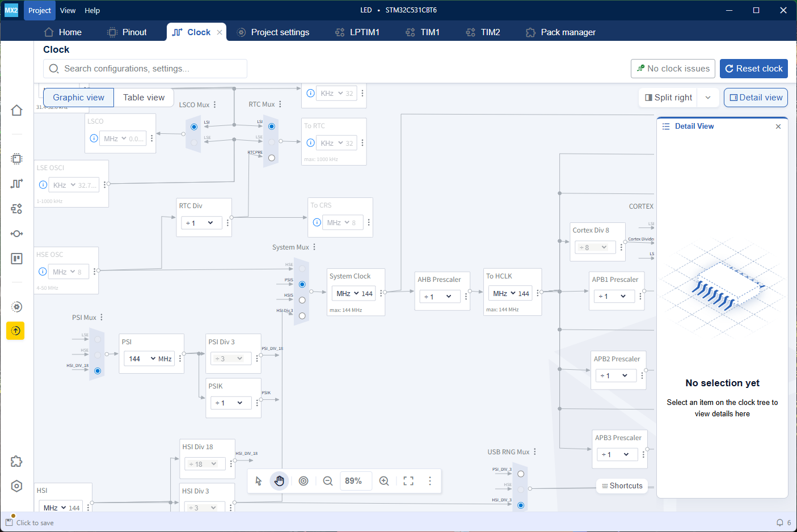Viewport: 797px width, 532px height.
Task: Select HSE input on System Mux
Action: pyautogui.click(x=302, y=268)
